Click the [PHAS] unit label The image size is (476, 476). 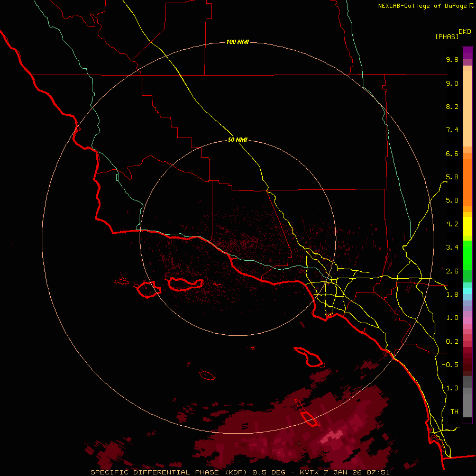click(x=446, y=36)
